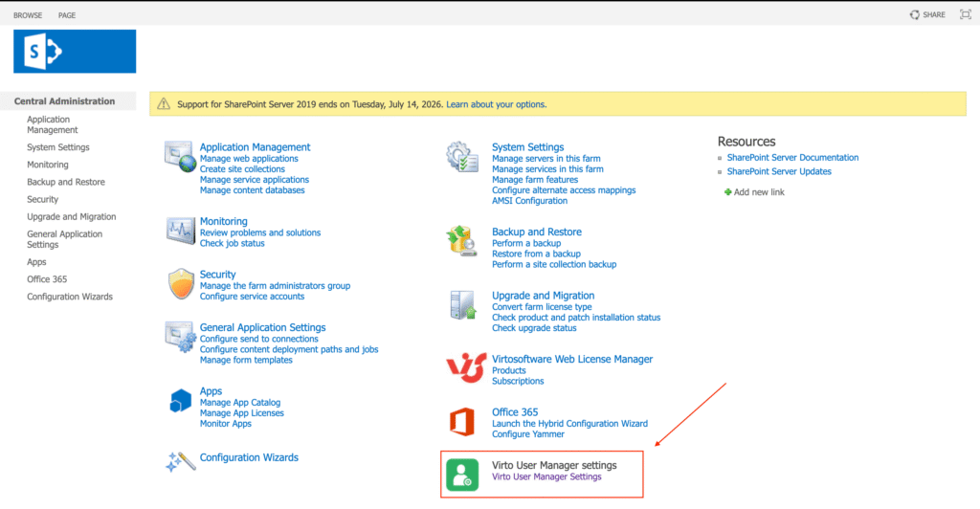980x509 pixels.
Task: Open Configure content deployment paths and jobs
Action: 289,350
